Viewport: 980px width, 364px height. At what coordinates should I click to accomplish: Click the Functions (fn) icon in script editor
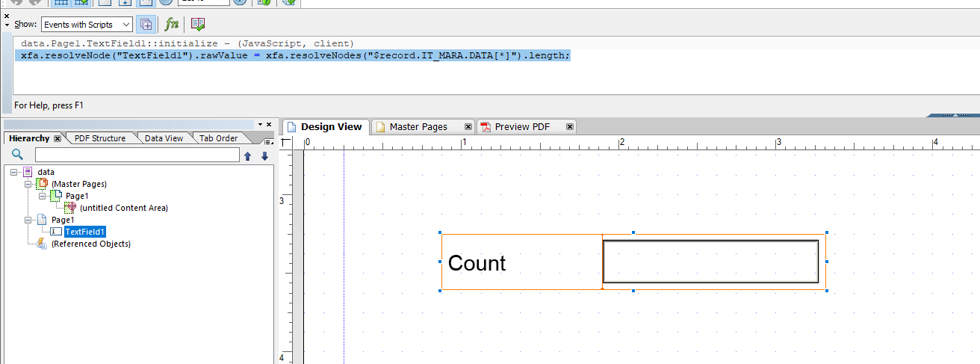(x=172, y=24)
